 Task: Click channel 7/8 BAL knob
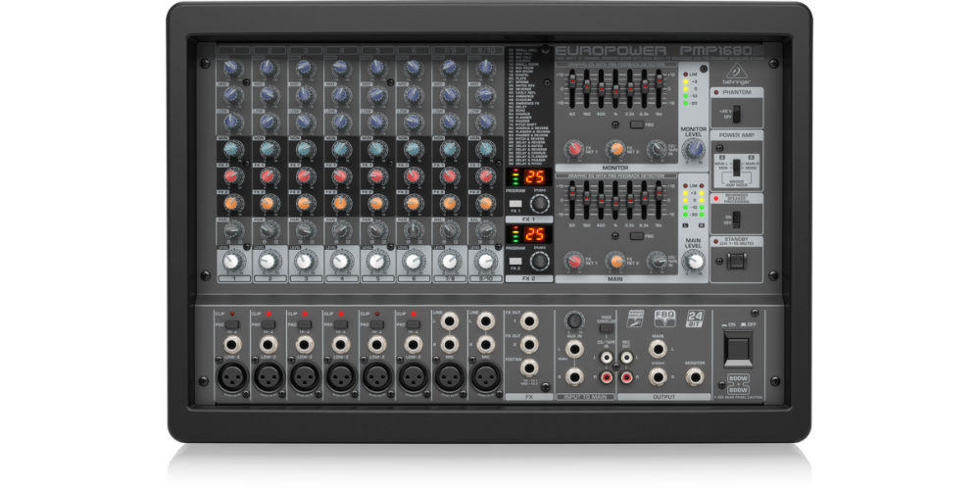(450, 230)
